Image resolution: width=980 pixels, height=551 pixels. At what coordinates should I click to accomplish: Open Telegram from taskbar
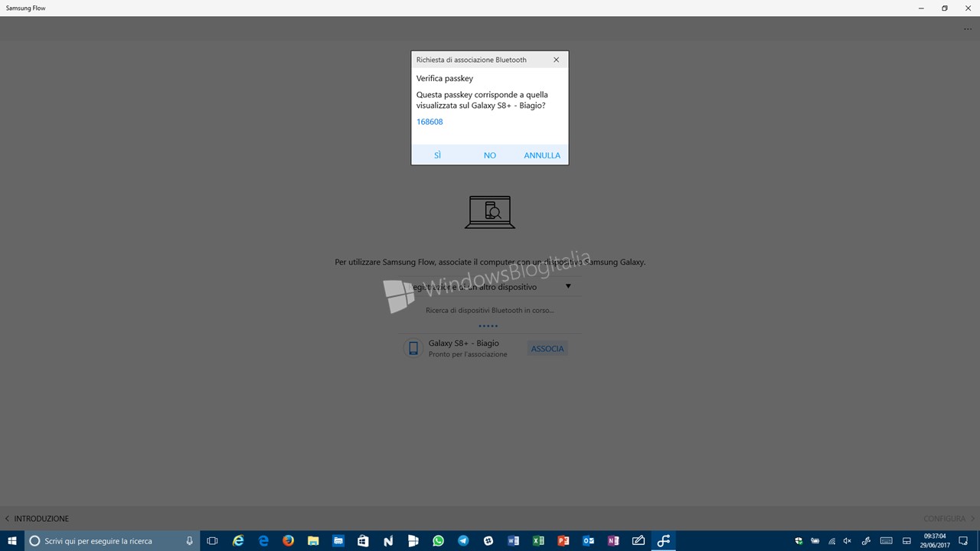coord(463,541)
